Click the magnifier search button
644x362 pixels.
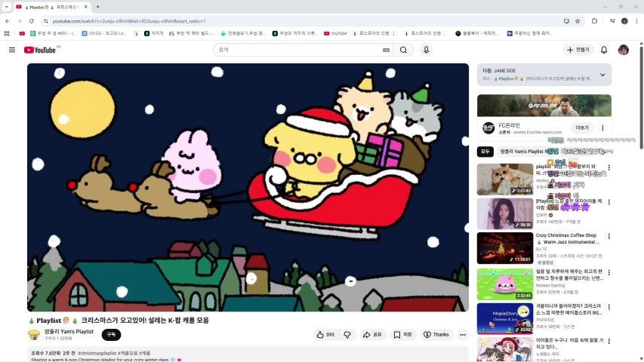point(403,50)
